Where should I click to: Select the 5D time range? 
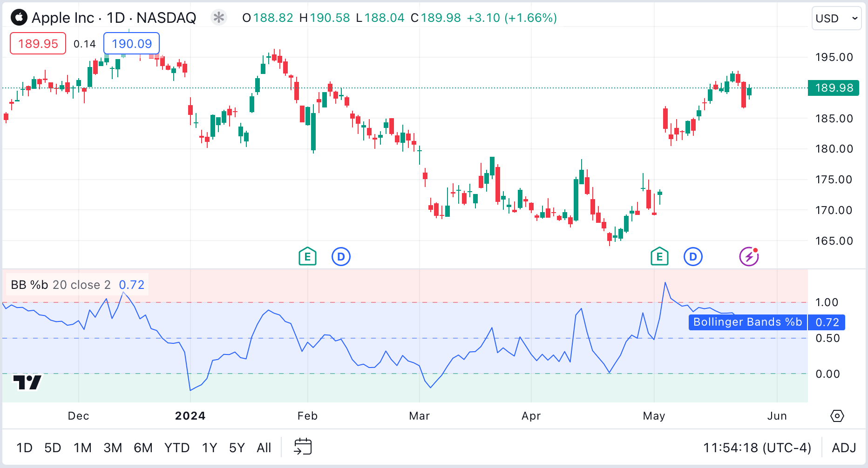coord(53,448)
